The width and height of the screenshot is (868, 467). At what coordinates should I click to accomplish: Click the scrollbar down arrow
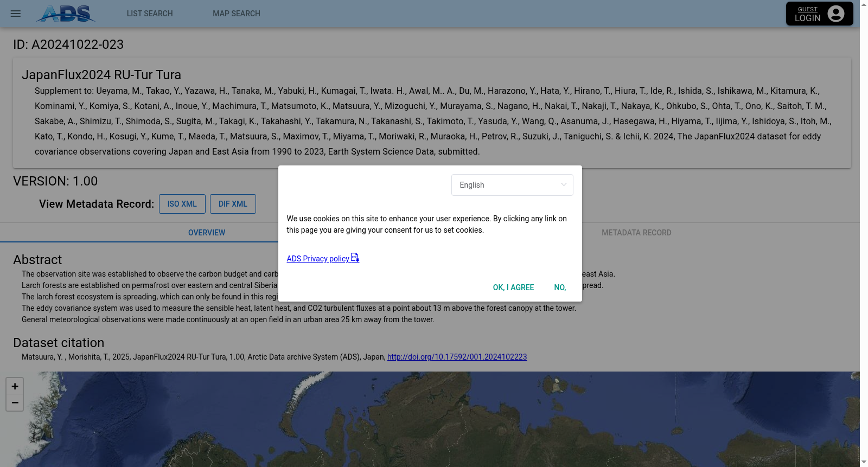[864, 463]
